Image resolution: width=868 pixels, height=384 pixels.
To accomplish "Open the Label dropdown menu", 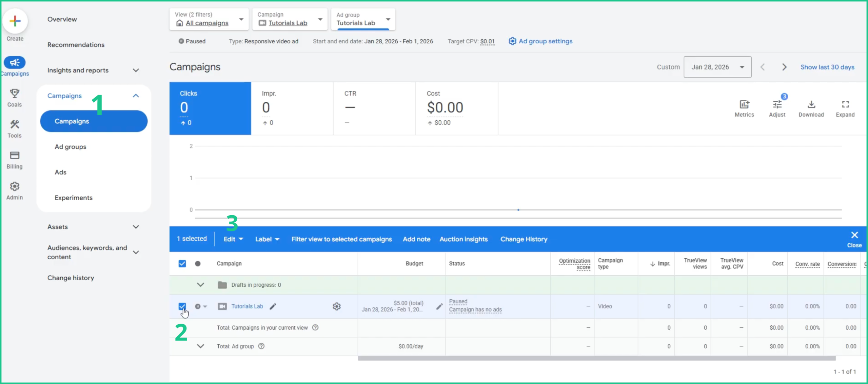I will (267, 239).
